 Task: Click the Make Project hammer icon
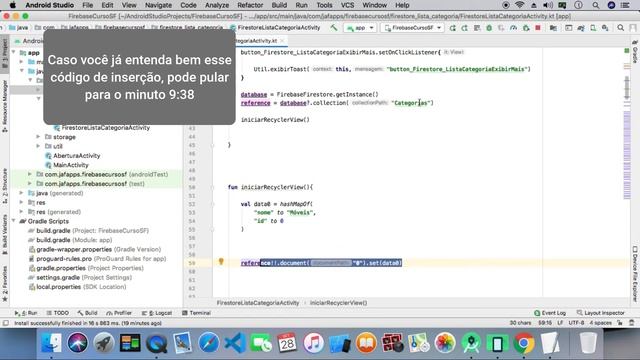[x=334, y=28]
